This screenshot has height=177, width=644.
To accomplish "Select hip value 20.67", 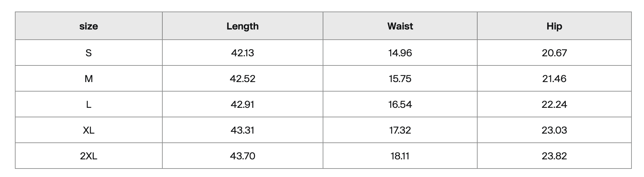I will (x=554, y=53).
